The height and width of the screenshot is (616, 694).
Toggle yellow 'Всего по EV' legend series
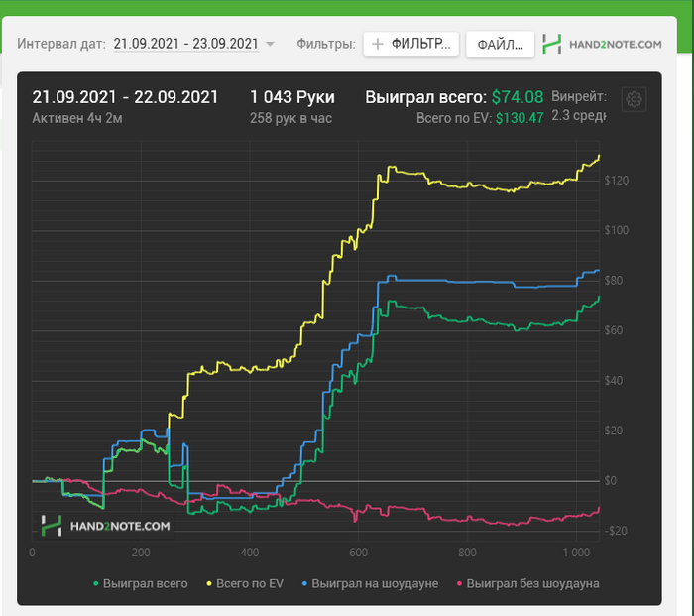(245, 583)
